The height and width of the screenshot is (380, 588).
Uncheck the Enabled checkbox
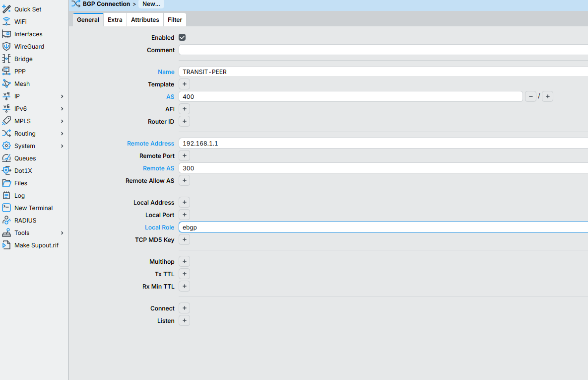point(182,38)
